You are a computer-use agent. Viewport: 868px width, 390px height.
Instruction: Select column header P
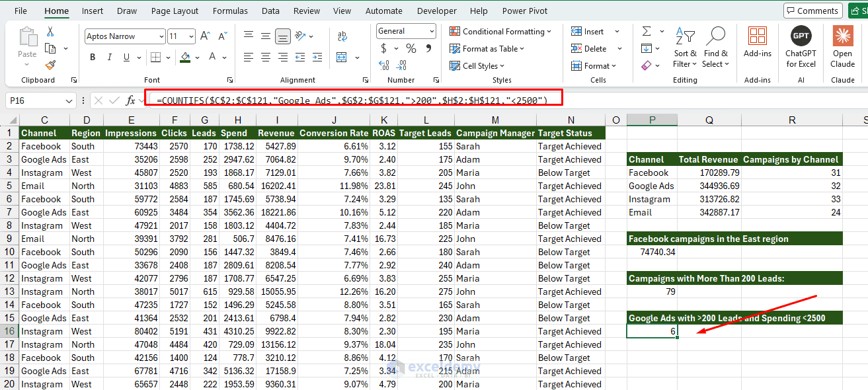tap(652, 120)
